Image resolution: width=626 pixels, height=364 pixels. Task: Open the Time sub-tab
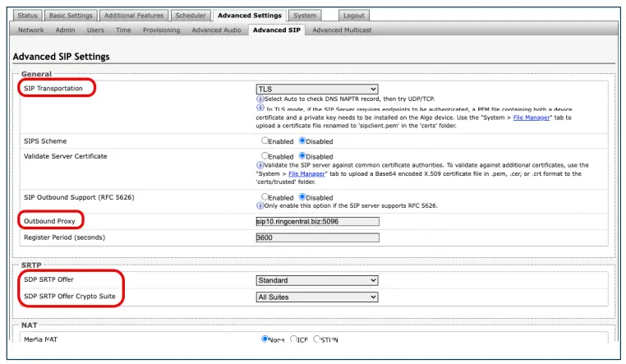(123, 30)
